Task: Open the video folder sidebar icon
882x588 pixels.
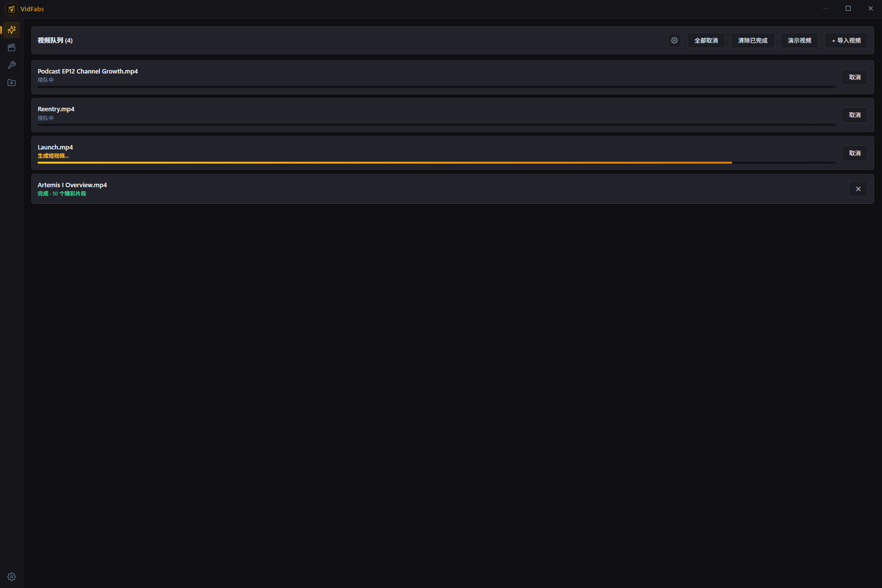Action: click(12, 83)
